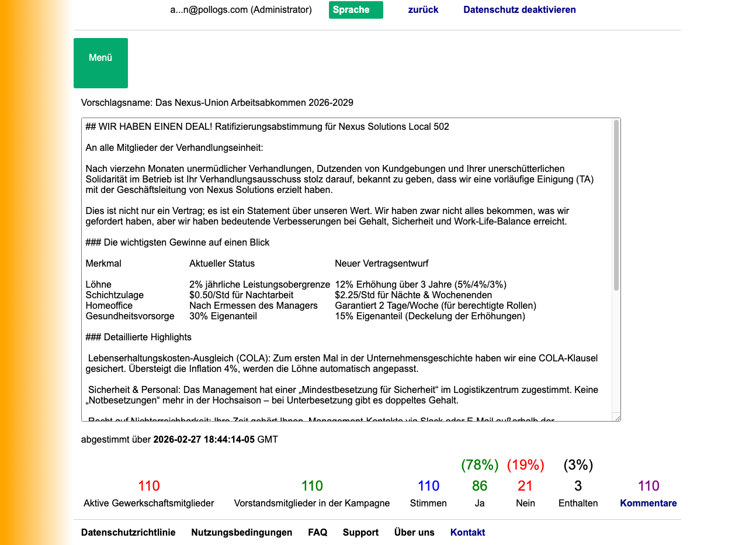The height and width of the screenshot is (545, 756).
Task: Click the Aktive Gewerkschaftsmitglieder count
Action: coord(148,485)
